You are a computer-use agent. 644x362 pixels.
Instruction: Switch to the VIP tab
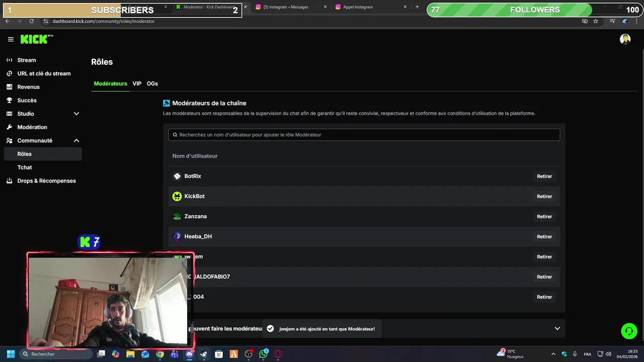(137, 83)
